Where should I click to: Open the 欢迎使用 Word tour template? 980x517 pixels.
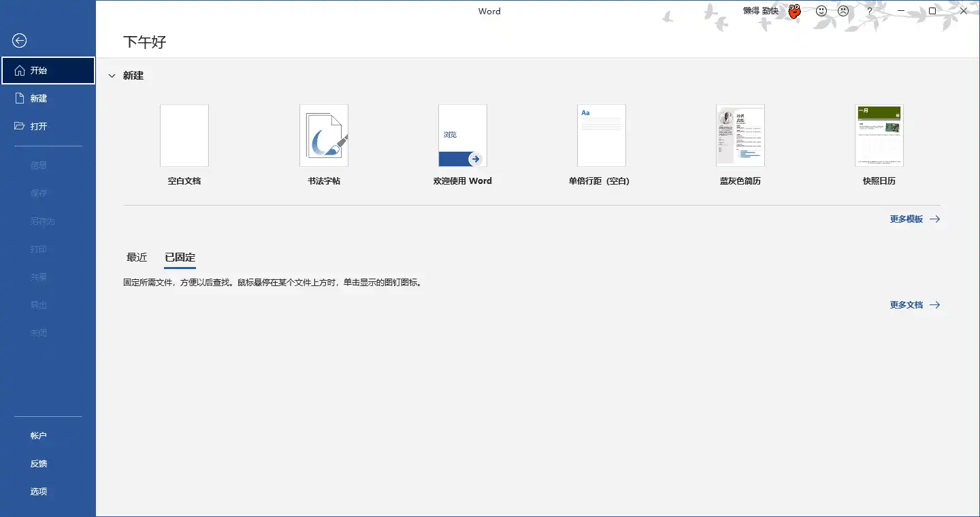[463, 136]
